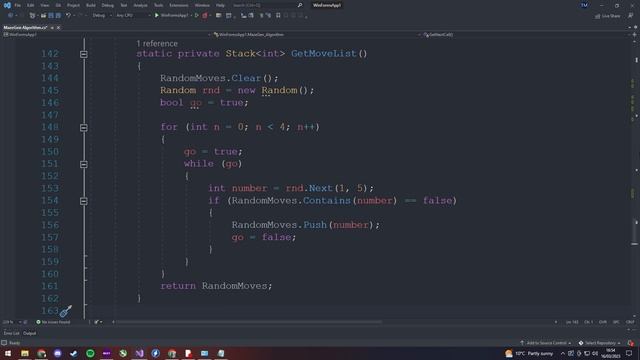Collapse the GetMoveList method at line 142

[84, 54]
